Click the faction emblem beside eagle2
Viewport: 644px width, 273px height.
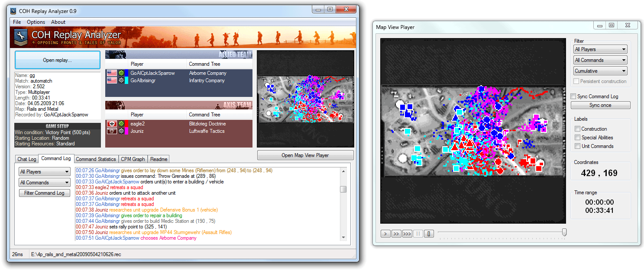click(x=111, y=123)
